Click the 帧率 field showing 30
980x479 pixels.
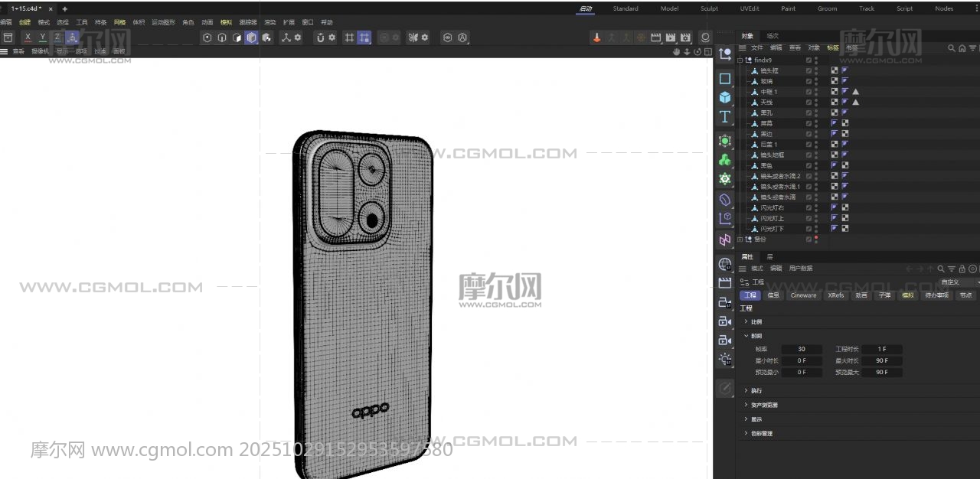(x=802, y=350)
